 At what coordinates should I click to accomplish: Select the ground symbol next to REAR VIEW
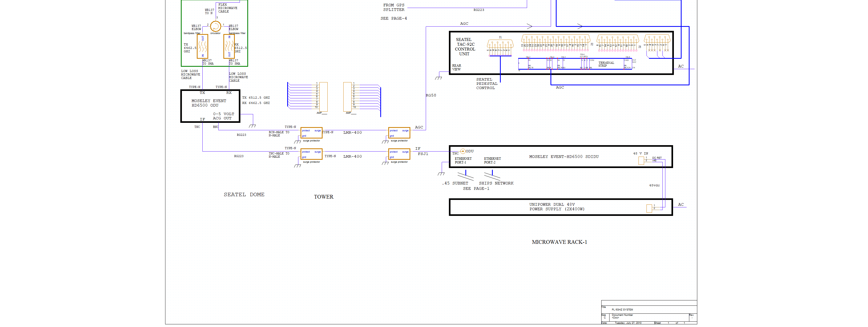click(438, 78)
